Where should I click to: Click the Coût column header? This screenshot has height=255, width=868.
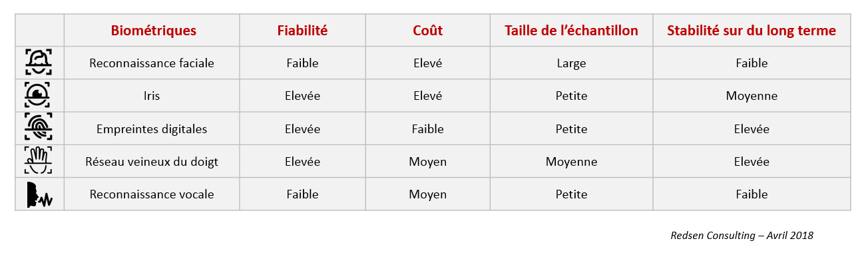pyautogui.click(x=427, y=31)
